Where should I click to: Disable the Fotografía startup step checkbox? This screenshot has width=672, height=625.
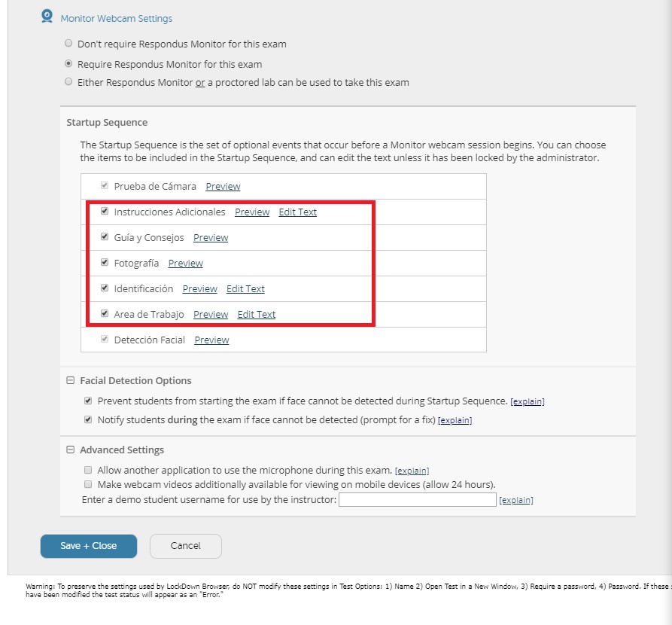click(105, 263)
